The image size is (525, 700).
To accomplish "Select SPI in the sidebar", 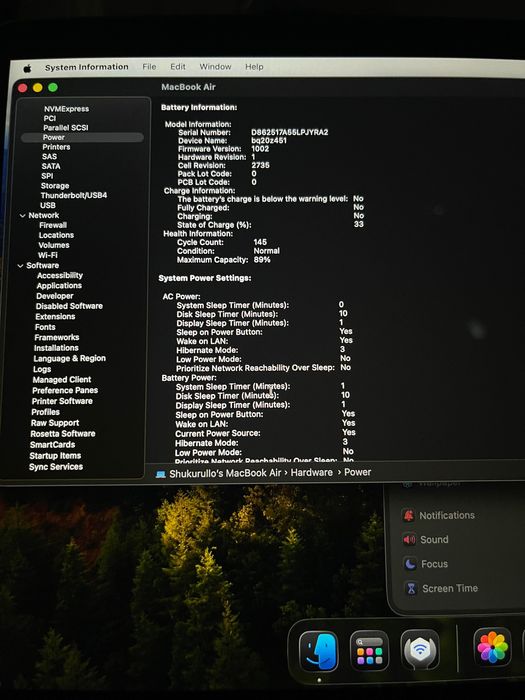I will [47, 176].
